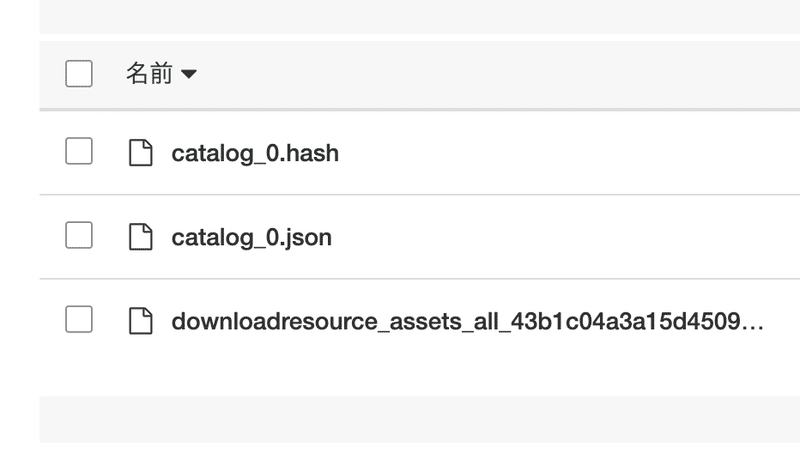Toggle checkbox beside downloadresource_assets_all file
800x458 pixels.
(79, 320)
